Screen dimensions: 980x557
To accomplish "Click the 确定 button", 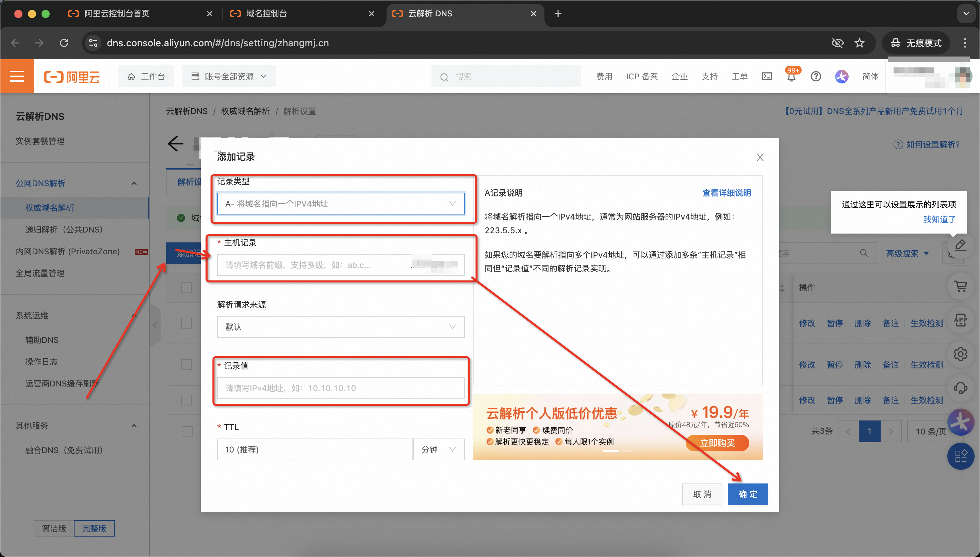I will pyautogui.click(x=748, y=494).
